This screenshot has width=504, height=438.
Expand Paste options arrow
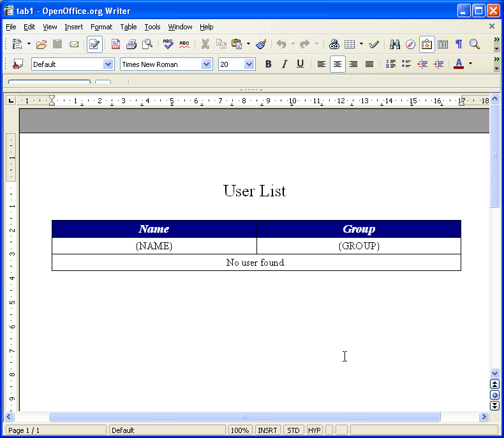[x=248, y=44]
